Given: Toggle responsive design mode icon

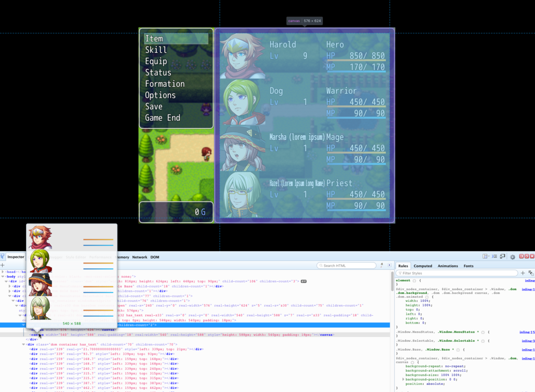Looking at the screenshot, I should (x=503, y=257).
